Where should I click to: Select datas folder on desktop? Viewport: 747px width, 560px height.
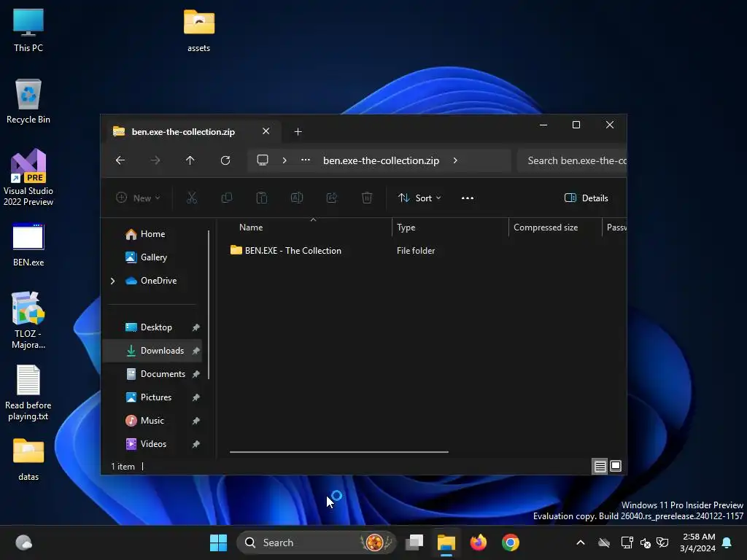(28, 459)
